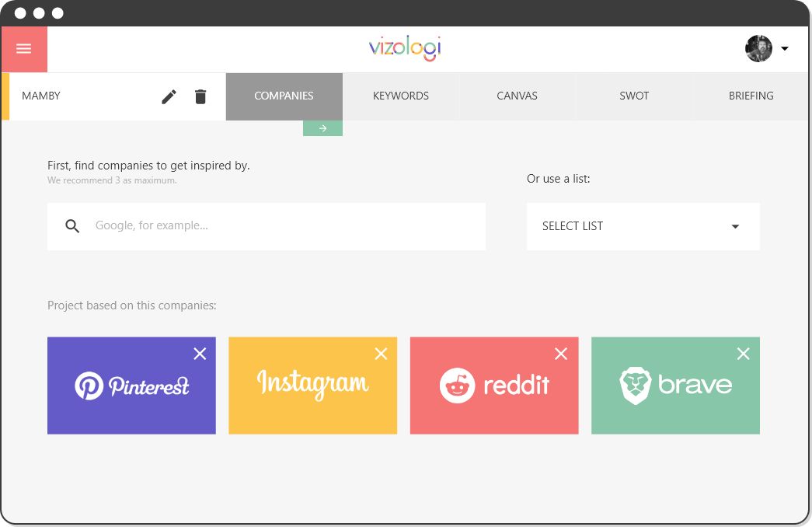Remove the Pinterest company card
812x527 pixels.
tap(200, 354)
